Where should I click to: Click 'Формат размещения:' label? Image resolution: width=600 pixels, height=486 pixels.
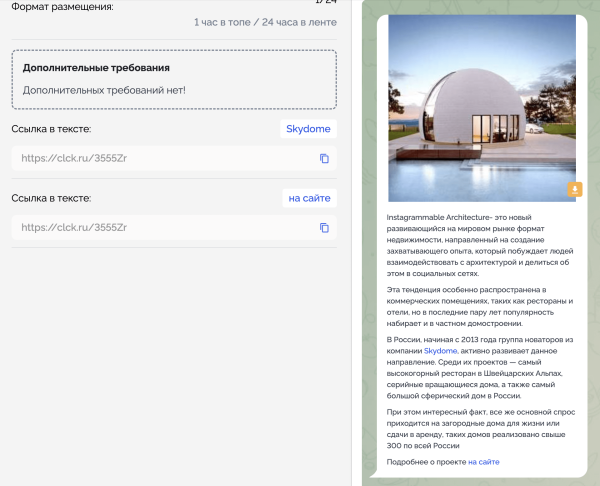62,7
